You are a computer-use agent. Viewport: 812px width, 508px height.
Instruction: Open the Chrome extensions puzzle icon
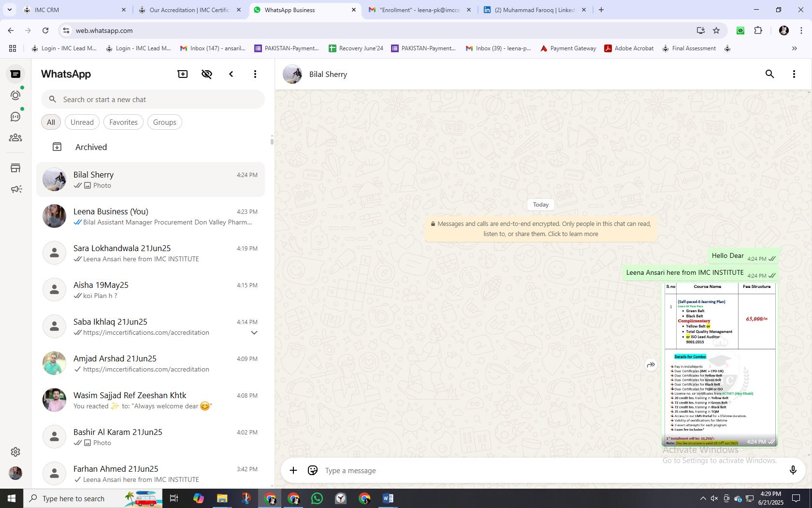point(758,30)
